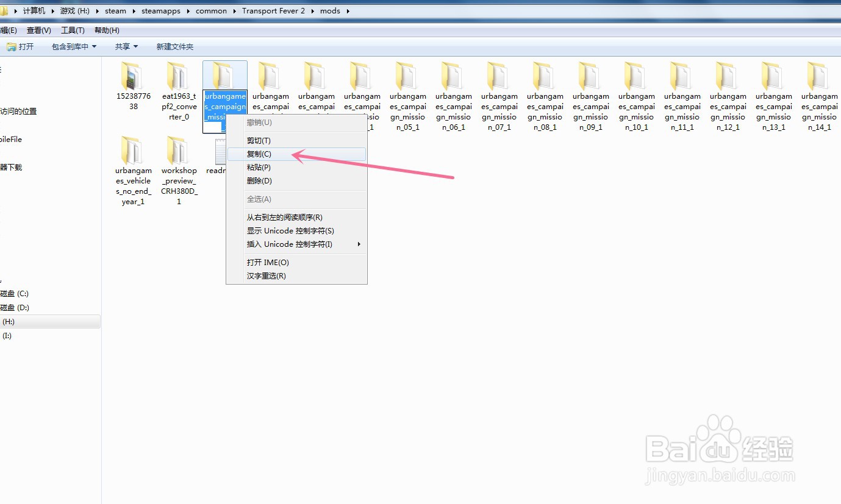Click the campaign mission_14_1 folder icon
841x504 pixels.
tap(818, 76)
